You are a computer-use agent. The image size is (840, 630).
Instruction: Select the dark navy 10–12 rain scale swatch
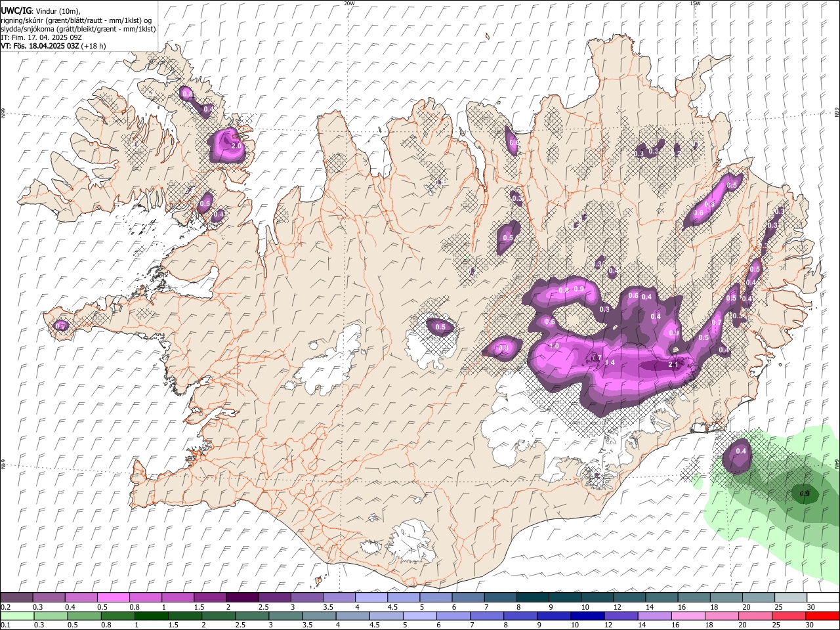click(x=588, y=616)
